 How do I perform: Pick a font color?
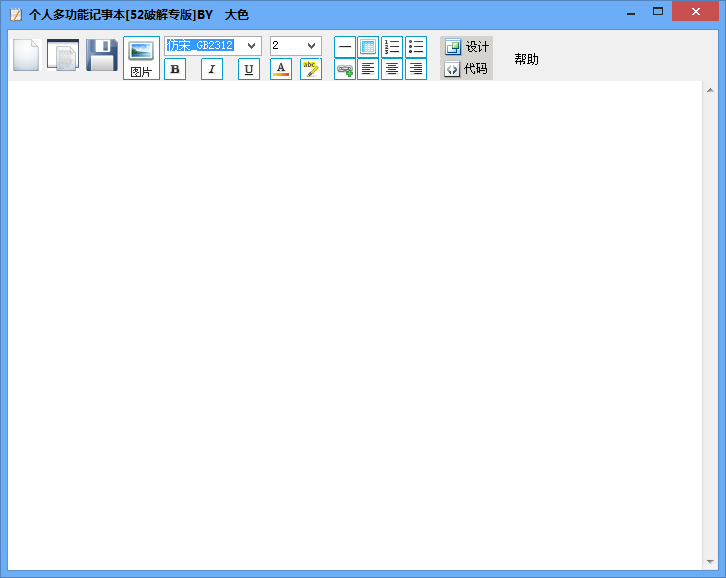(x=281, y=69)
